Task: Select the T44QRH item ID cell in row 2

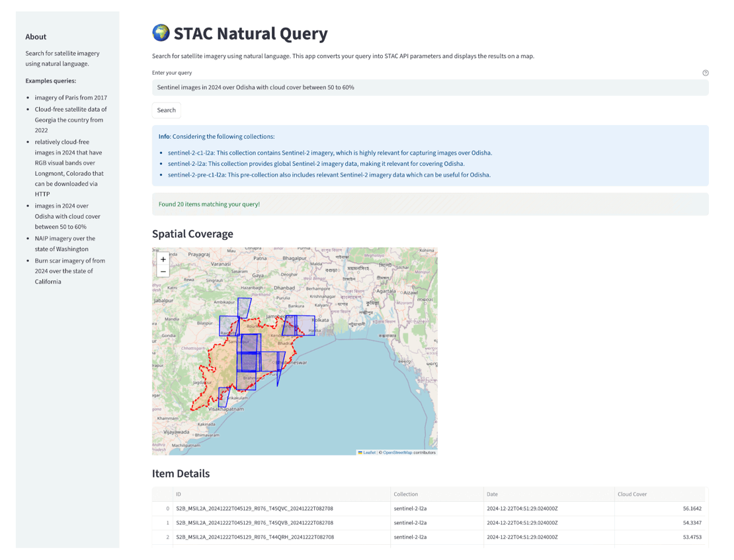Action: [x=255, y=537]
